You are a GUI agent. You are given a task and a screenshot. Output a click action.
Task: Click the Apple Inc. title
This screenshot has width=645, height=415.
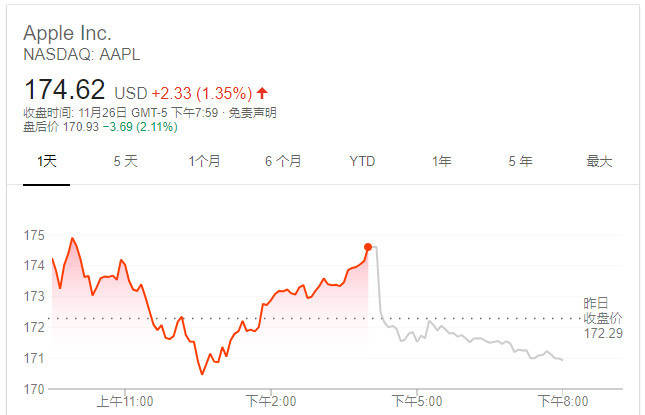(x=67, y=33)
